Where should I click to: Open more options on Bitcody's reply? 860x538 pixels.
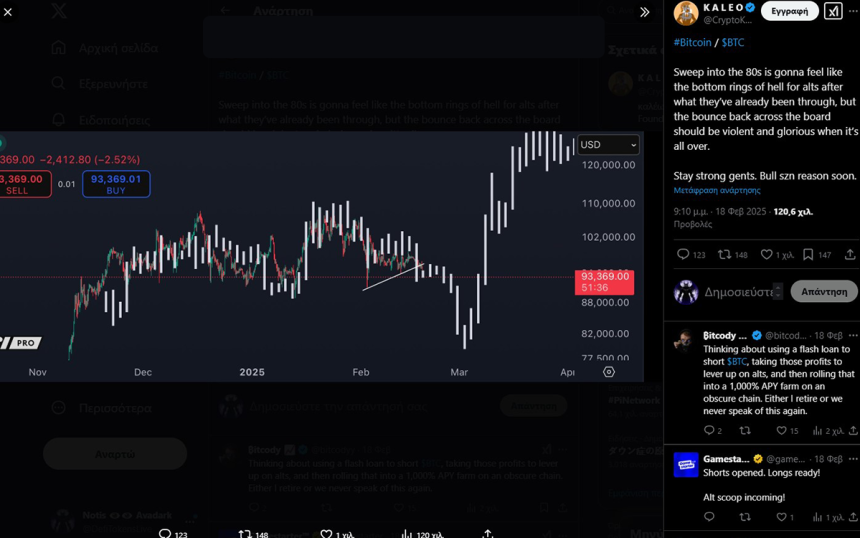pyautogui.click(x=853, y=336)
